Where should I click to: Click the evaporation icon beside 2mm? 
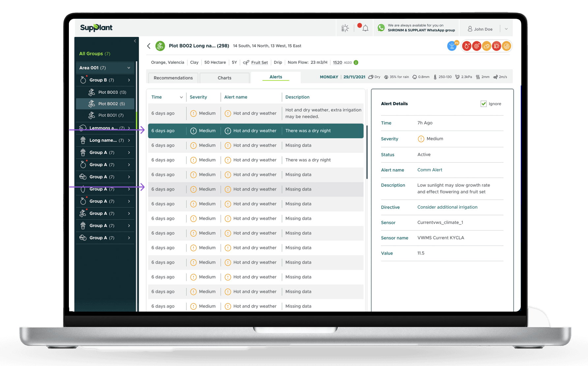478,77
